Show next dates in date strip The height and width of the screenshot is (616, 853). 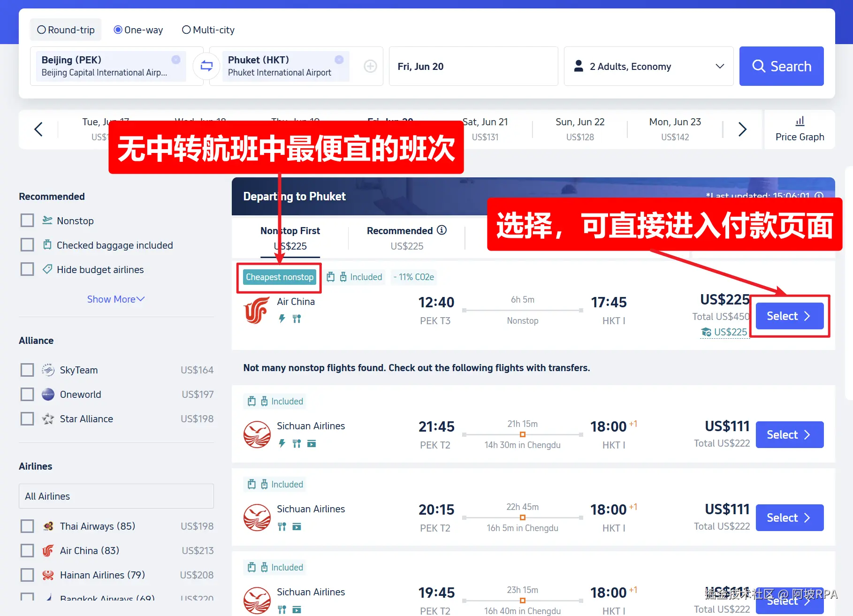[x=742, y=129]
